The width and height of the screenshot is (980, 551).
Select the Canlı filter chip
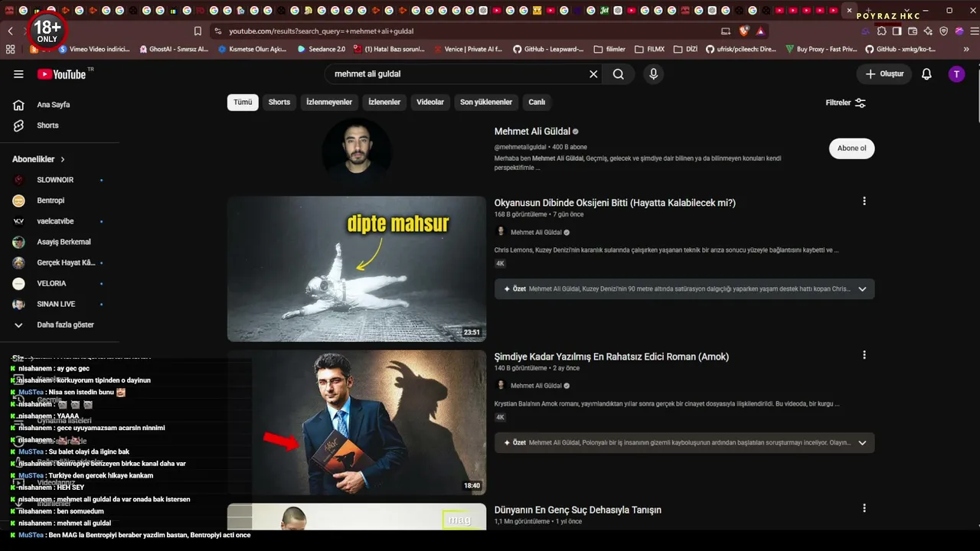[537, 103]
